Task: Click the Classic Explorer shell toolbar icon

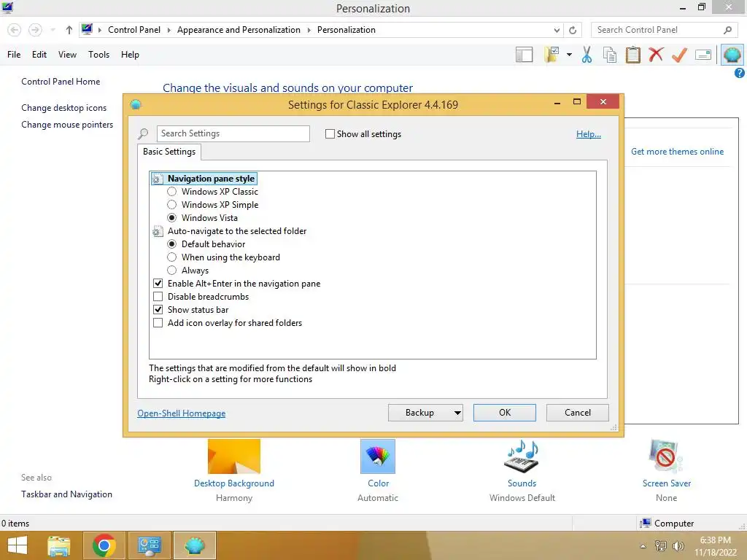Action: [x=732, y=55]
